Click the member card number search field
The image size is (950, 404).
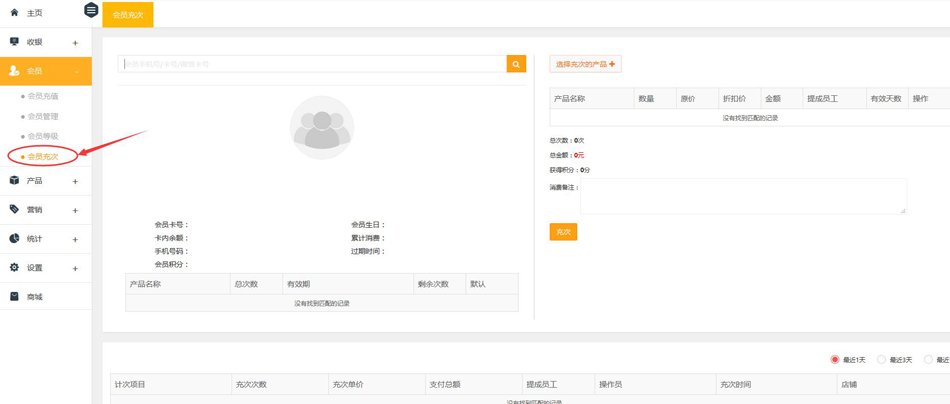coord(312,64)
